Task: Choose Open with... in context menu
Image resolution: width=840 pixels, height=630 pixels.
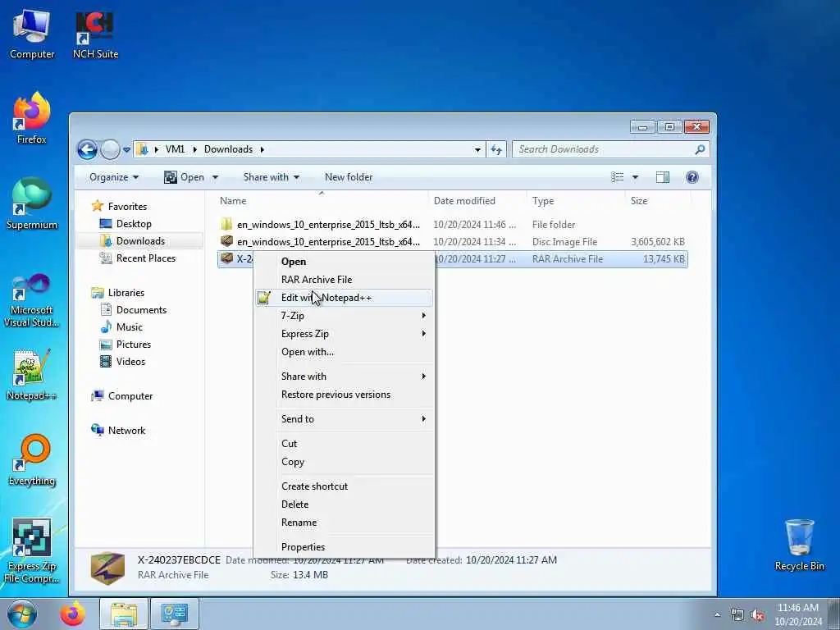Action: (x=344, y=352)
